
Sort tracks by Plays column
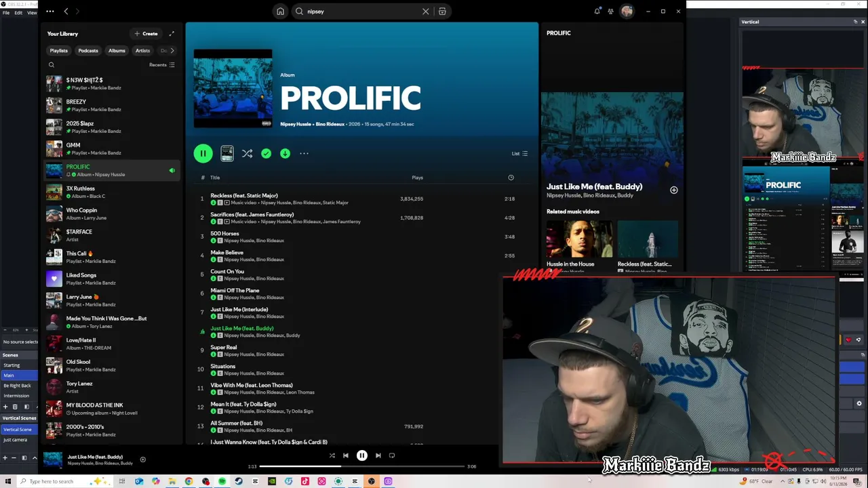(417, 178)
